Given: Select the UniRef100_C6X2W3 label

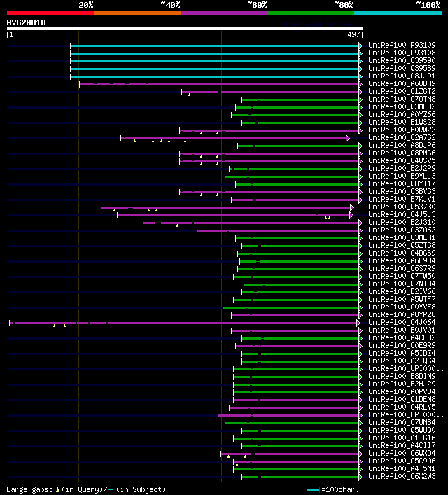Looking at the screenshot, I should point(402,476).
